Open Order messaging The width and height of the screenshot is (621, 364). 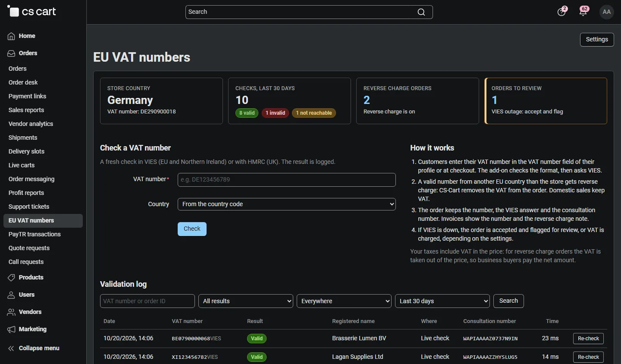(x=31, y=179)
